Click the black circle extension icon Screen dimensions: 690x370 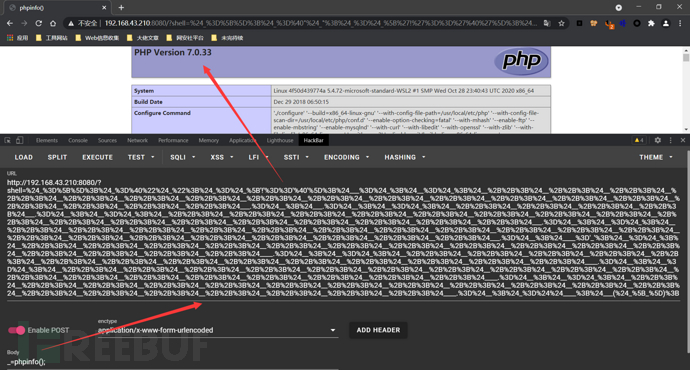coord(637,23)
